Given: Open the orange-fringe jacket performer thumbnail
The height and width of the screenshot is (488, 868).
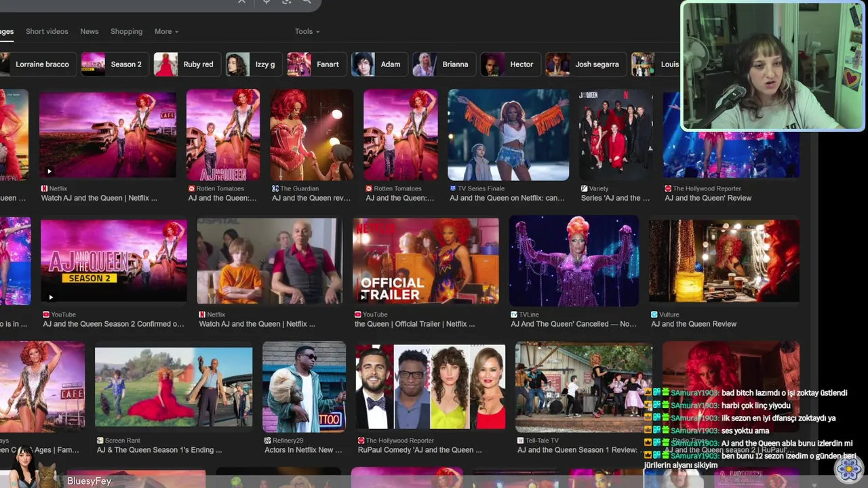Looking at the screenshot, I should pyautogui.click(x=508, y=136).
